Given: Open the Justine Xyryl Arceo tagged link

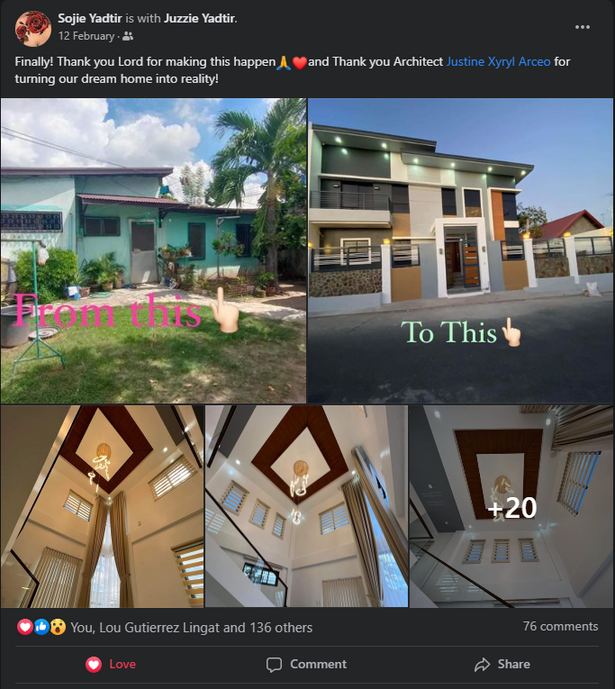Looking at the screenshot, I should point(499,62).
